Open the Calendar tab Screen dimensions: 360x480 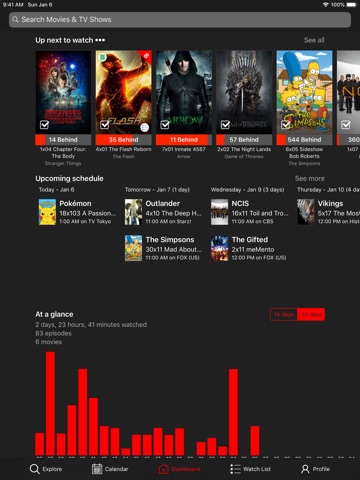pyautogui.click(x=110, y=469)
